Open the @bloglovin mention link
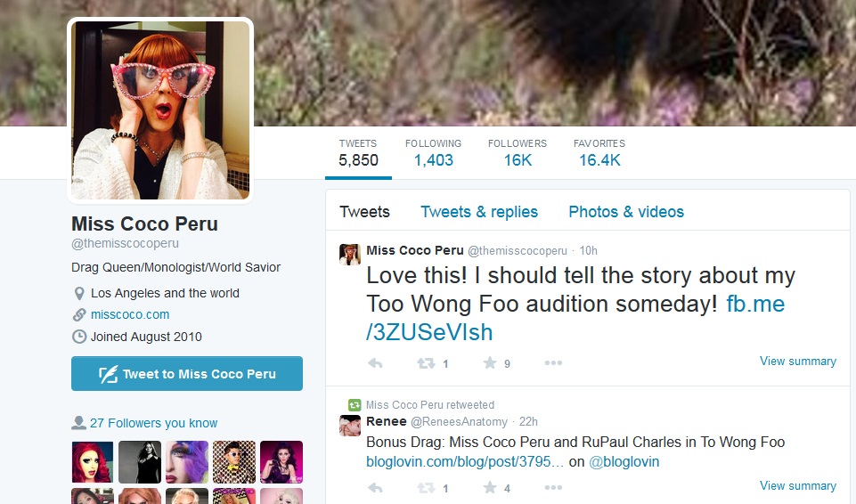The image size is (856, 504). 624,461
